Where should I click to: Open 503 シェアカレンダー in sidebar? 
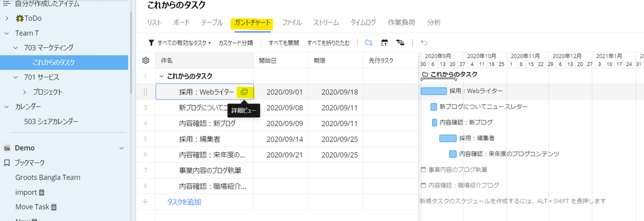(x=51, y=122)
